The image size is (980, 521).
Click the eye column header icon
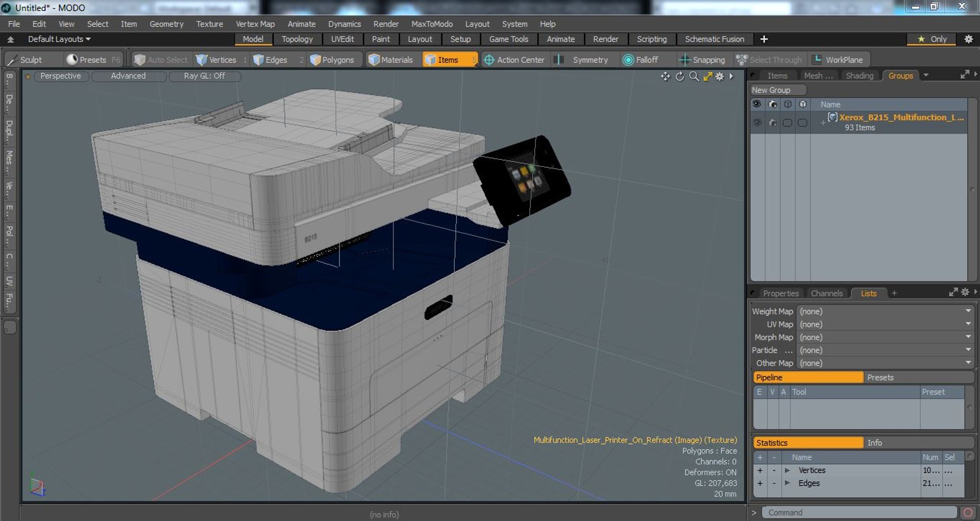pyautogui.click(x=757, y=104)
